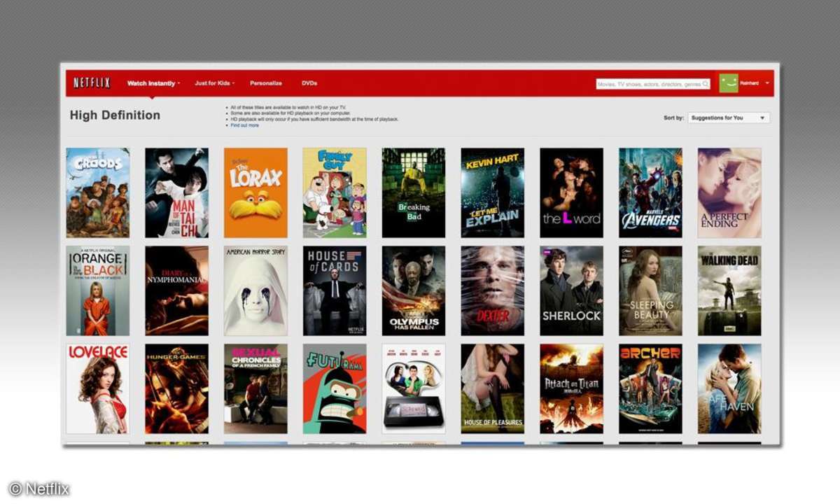Click the search magnifier icon
840x504 pixels.
pos(706,84)
